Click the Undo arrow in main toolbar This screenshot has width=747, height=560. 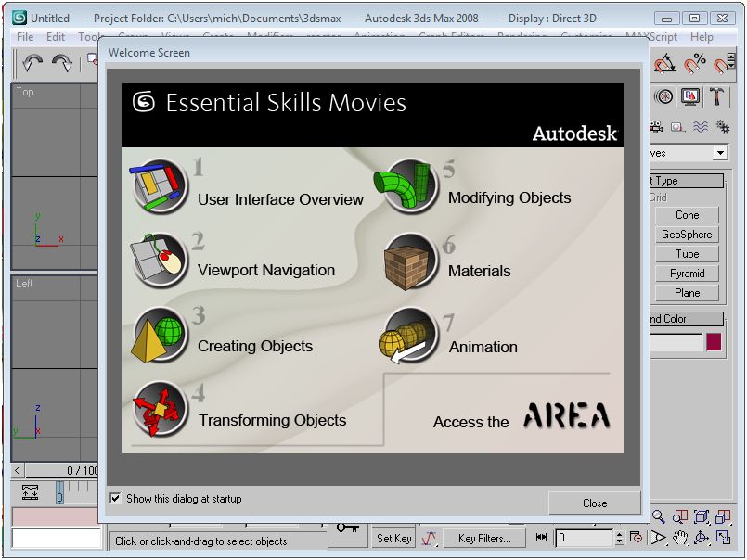32,62
